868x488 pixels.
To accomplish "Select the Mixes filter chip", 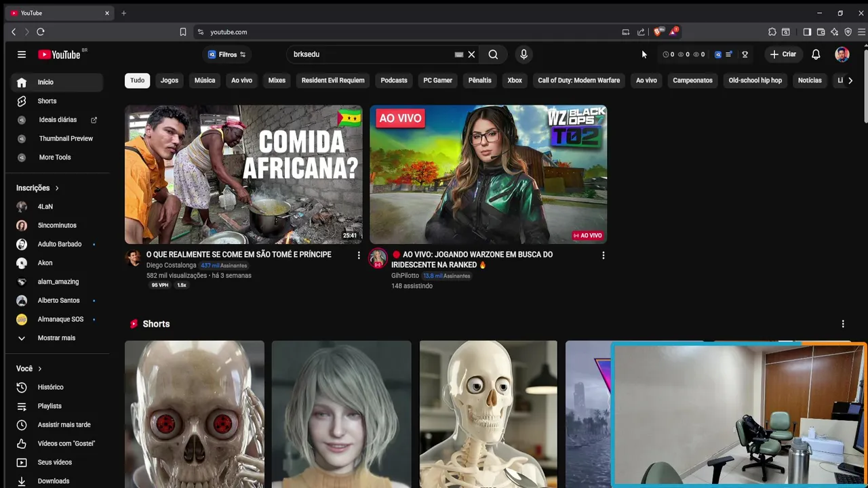I will [277, 80].
